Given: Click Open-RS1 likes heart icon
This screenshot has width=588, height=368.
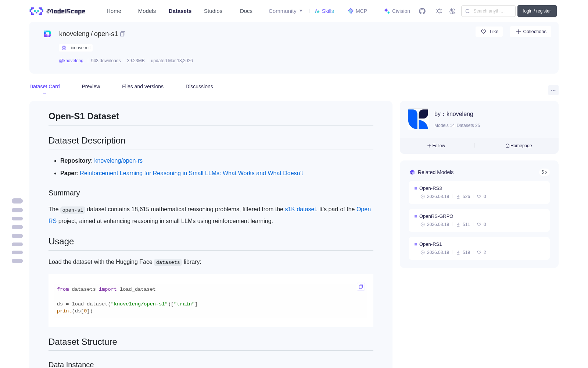Looking at the screenshot, I should coord(479,252).
